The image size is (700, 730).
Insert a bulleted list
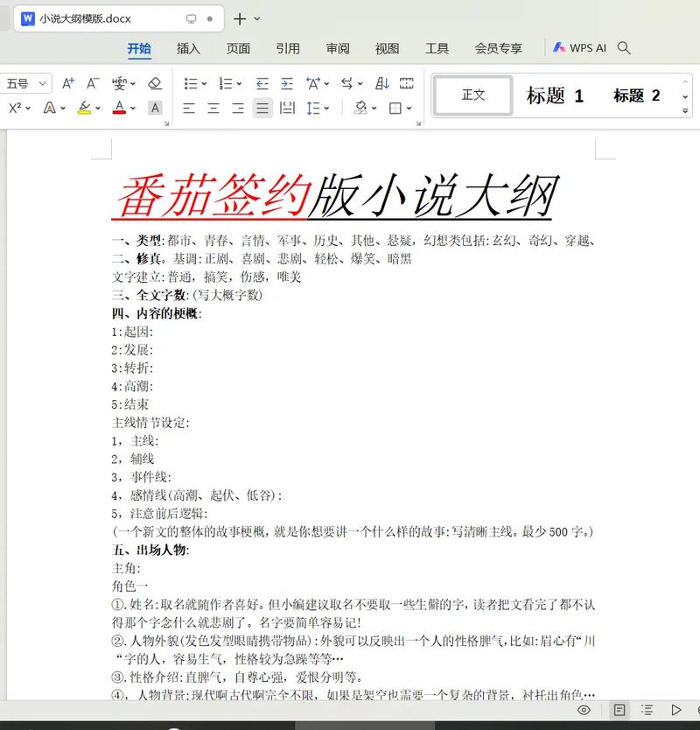[x=191, y=84]
